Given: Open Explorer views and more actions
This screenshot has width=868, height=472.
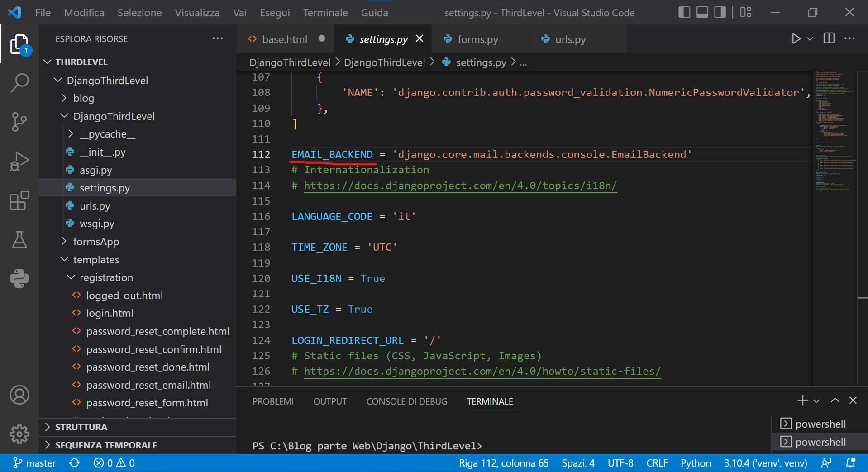Looking at the screenshot, I should tap(218, 38).
